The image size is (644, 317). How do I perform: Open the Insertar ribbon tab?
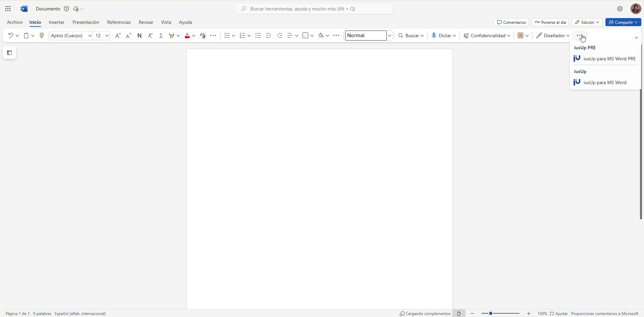click(56, 22)
